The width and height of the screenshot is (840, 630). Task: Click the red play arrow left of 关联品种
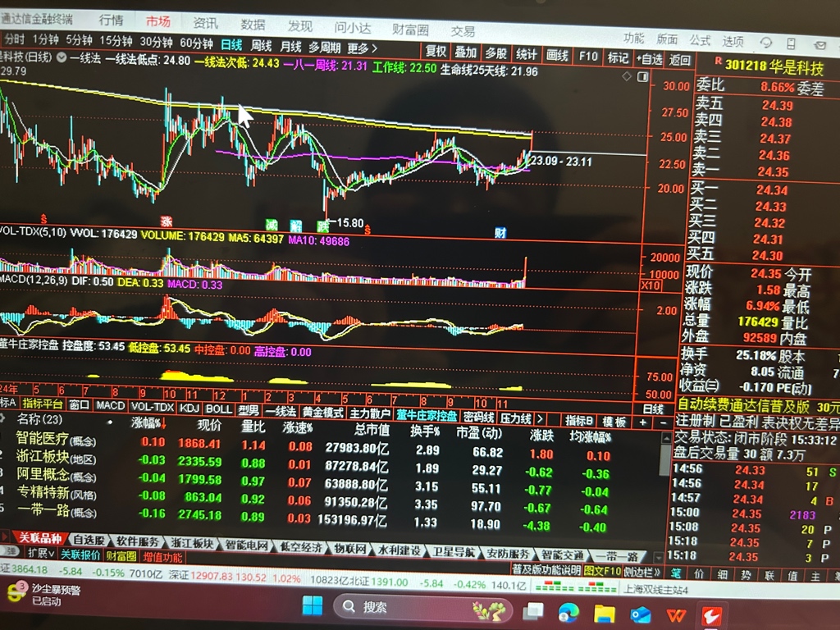[5, 536]
